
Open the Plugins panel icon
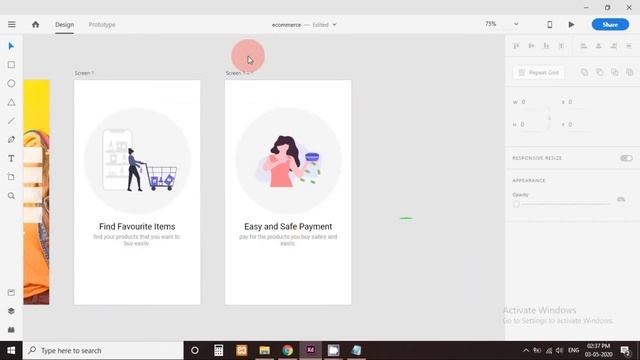pyautogui.click(x=11, y=329)
